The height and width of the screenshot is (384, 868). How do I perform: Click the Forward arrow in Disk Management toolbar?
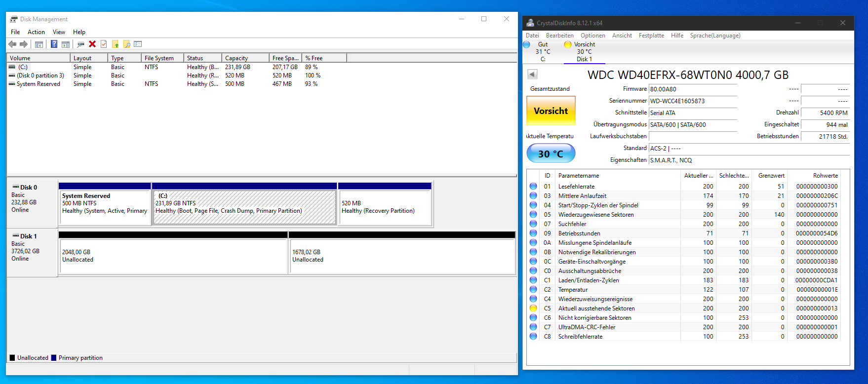coord(23,44)
